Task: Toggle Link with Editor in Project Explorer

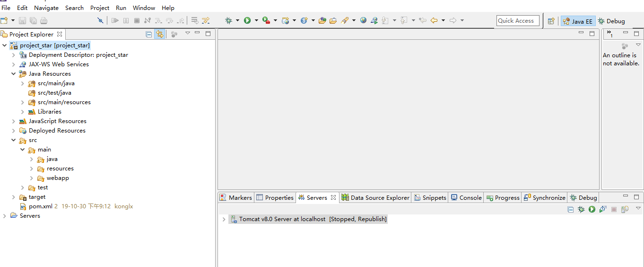Action: (x=159, y=34)
